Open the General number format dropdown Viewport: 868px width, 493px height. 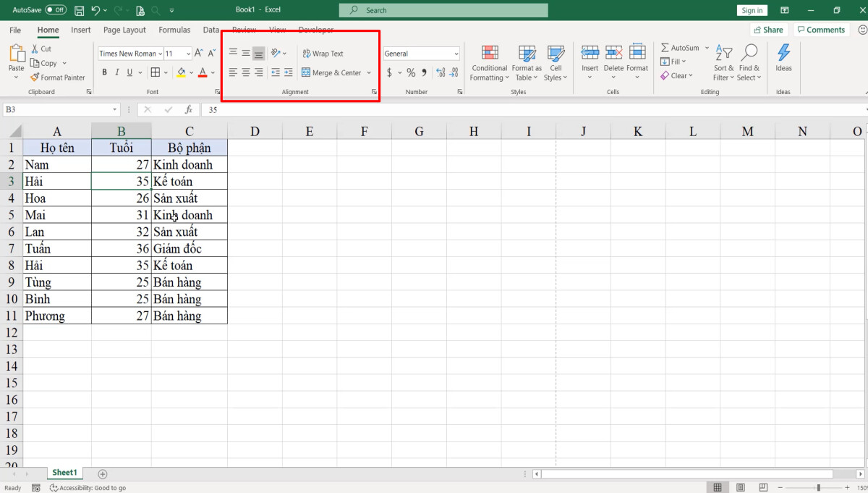click(x=456, y=54)
